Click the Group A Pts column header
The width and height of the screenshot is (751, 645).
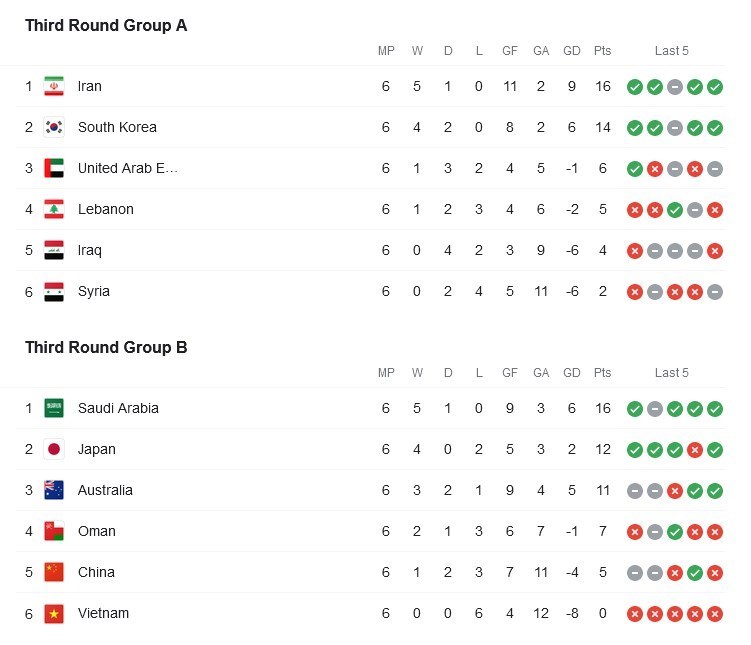tap(603, 51)
